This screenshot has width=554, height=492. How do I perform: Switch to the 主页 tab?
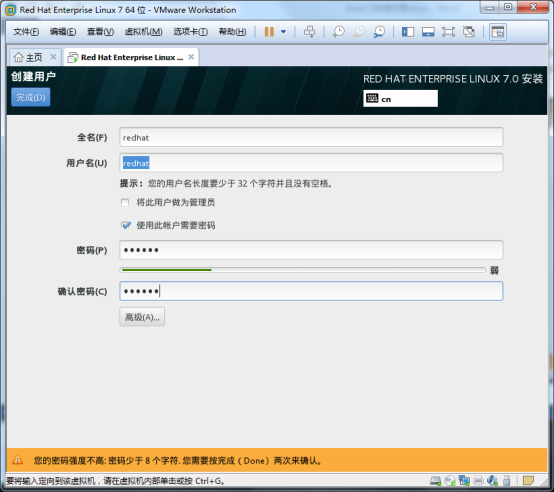34,57
